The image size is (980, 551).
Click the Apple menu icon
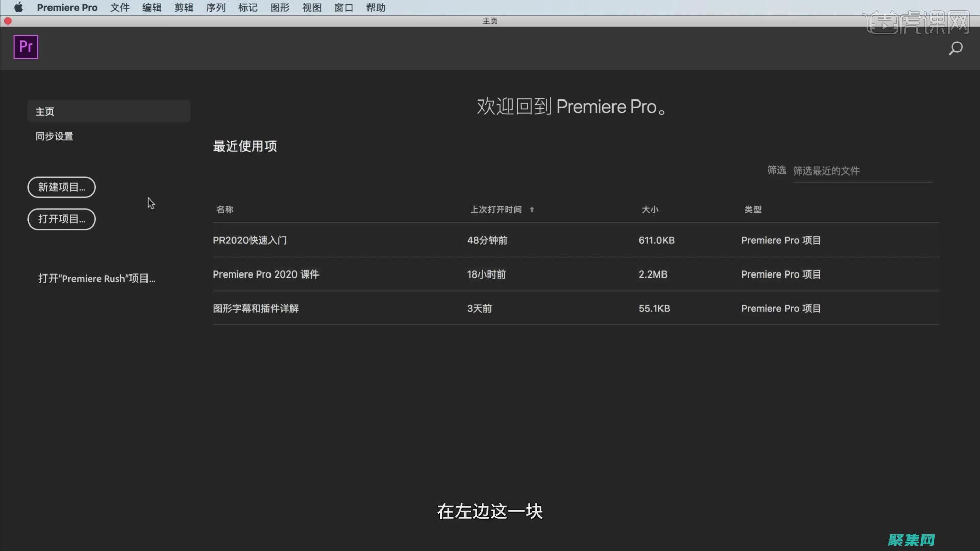(19, 8)
